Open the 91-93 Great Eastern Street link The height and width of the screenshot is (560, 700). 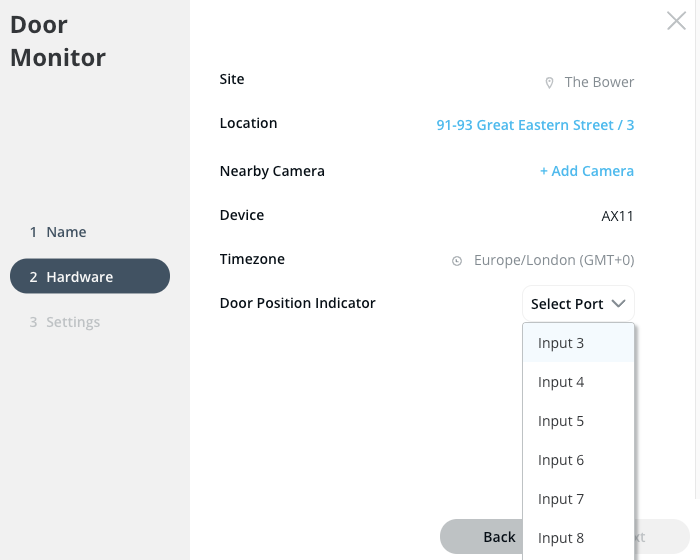(x=535, y=125)
